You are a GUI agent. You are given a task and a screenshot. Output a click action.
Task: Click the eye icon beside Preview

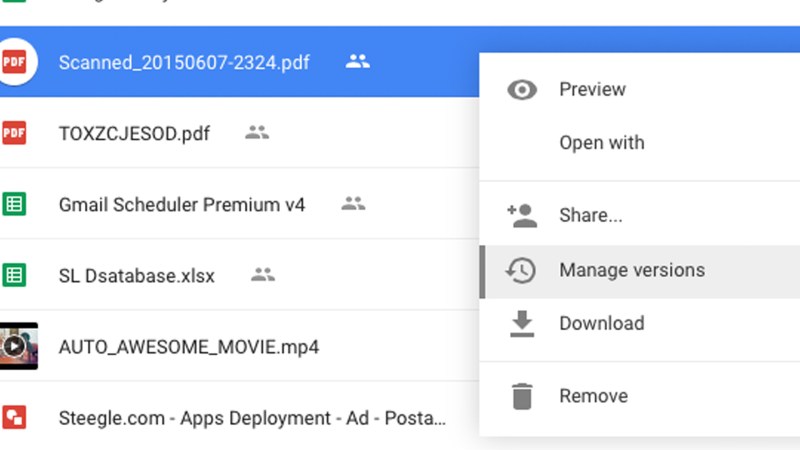[521, 90]
